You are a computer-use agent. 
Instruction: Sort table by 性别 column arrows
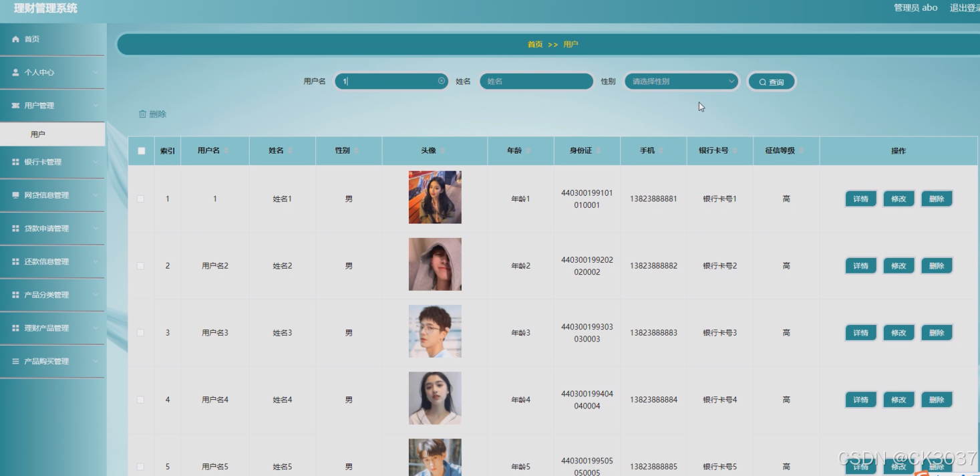click(x=356, y=151)
